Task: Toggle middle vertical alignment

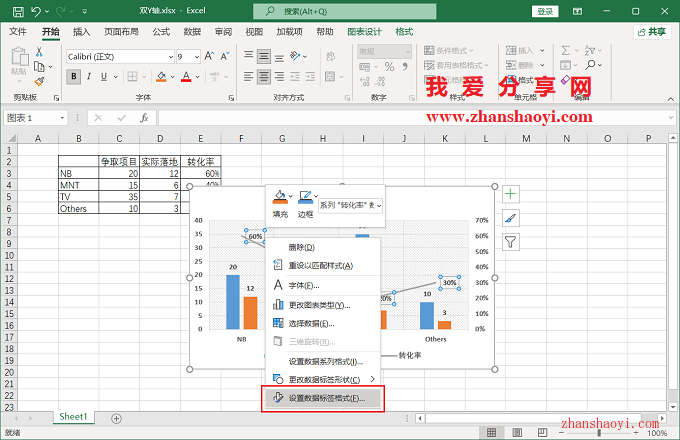Action: click(264, 56)
